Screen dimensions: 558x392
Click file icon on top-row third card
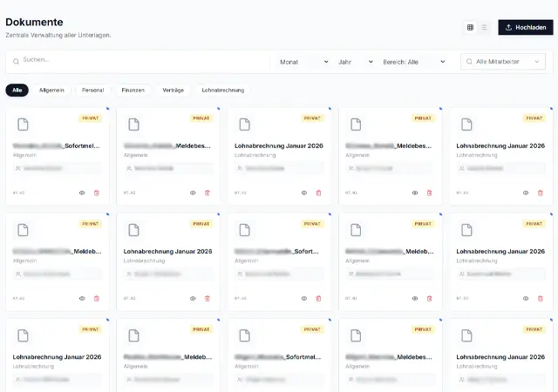pos(245,125)
